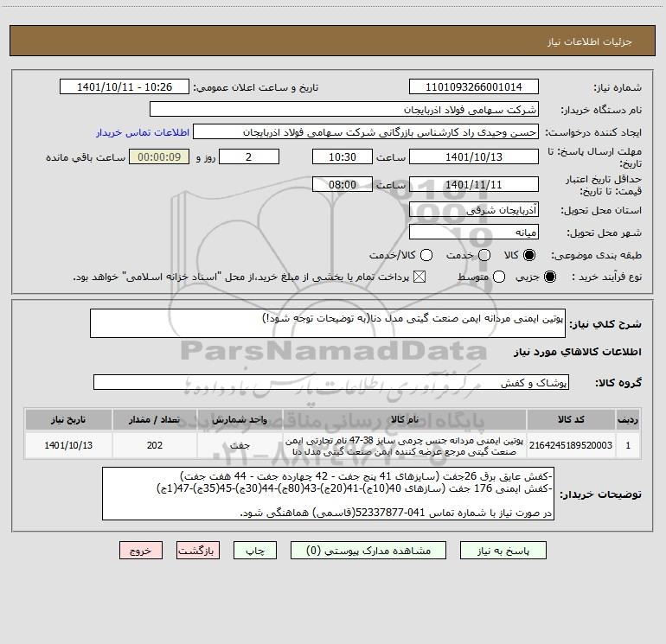The height and width of the screenshot is (644, 666).
Task: Click the چاپ print button
Action: pyautogui.click(x=255, y=551)
